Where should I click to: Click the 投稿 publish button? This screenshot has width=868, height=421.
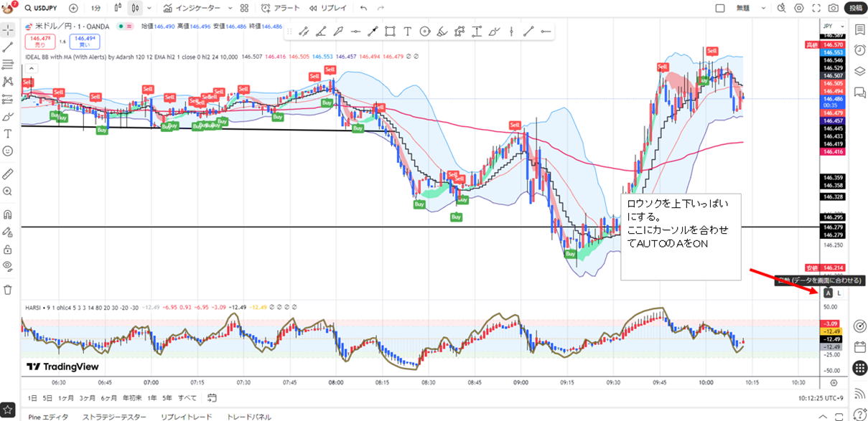[855, 8]
